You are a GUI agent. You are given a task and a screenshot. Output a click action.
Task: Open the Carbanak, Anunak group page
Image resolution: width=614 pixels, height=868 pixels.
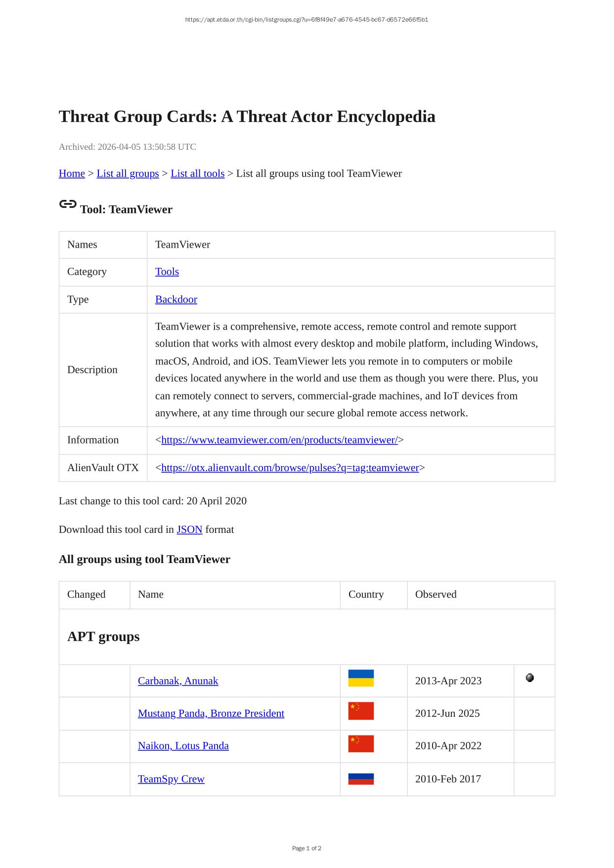177,681
